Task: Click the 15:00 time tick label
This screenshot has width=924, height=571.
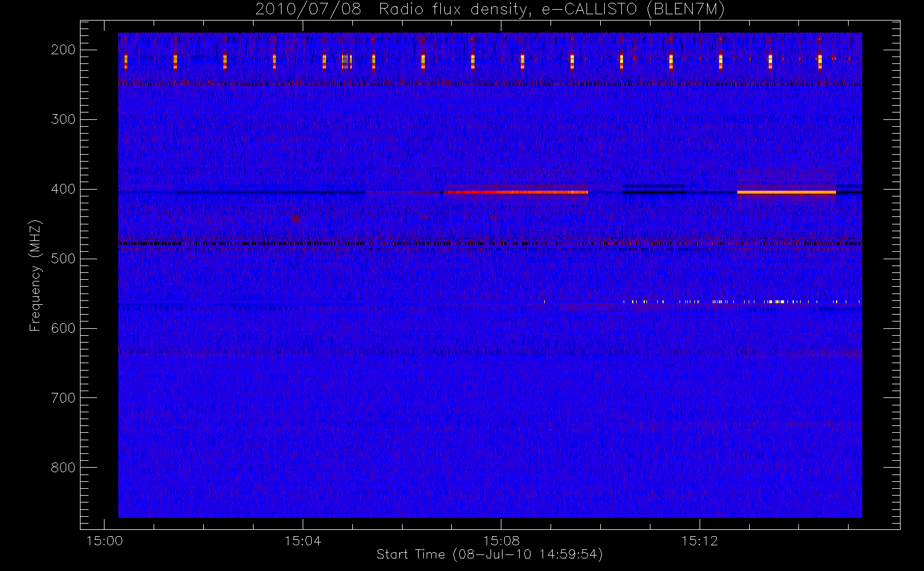Action: pyautogui.click(x=105, y=541)
